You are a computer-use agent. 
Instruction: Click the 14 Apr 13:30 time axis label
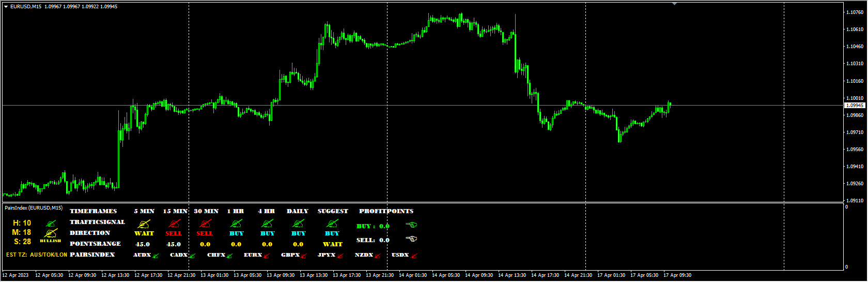[x=512, y=275]
